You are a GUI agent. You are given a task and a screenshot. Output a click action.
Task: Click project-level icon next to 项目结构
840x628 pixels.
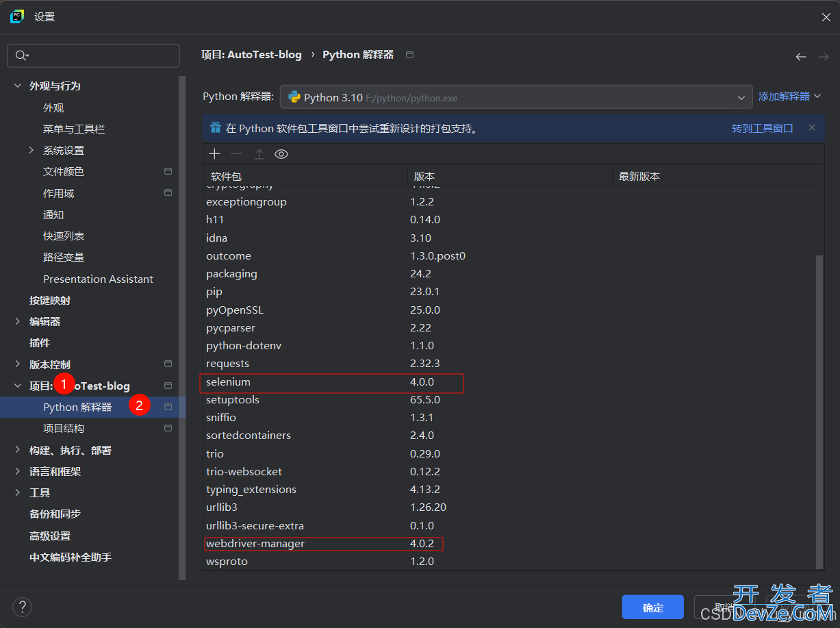[x=168, y=428]
